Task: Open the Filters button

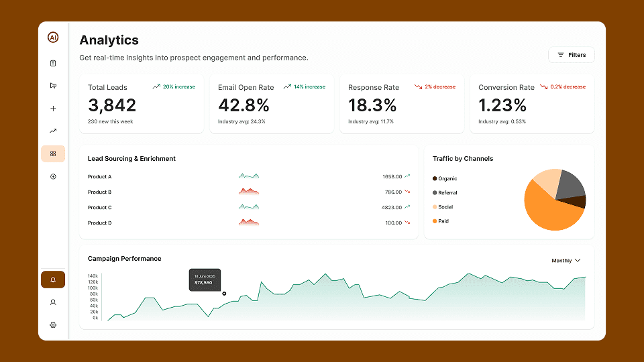Action: pos(571,55)
